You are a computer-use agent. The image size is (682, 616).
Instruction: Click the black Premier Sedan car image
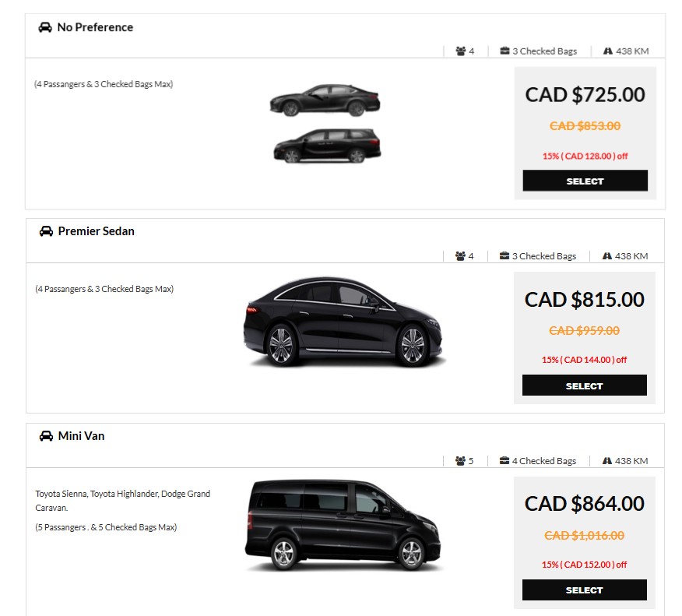coord(343,321)
